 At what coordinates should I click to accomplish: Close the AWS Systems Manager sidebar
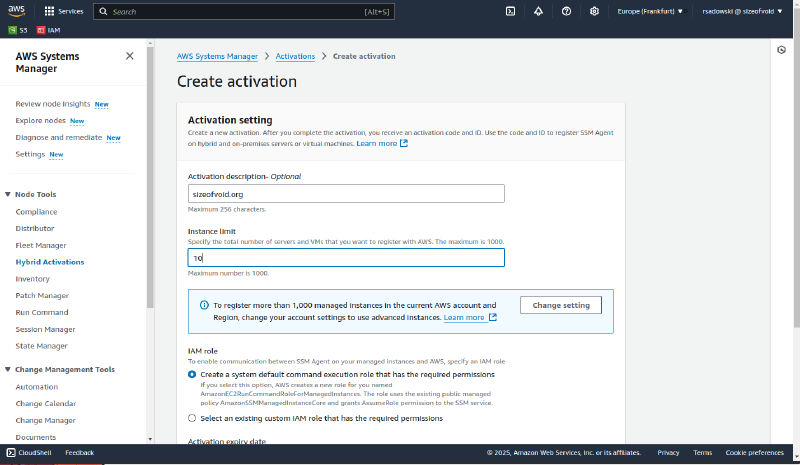pos(129,56)
